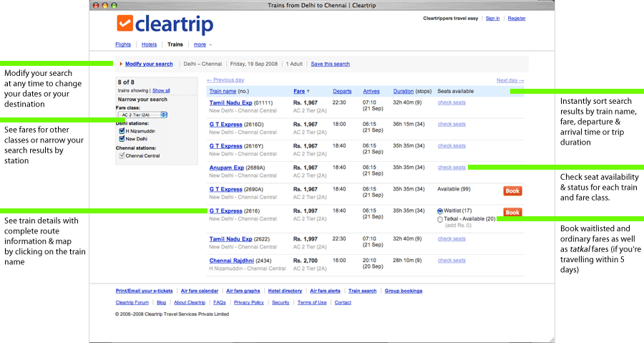Open Hotel directory link
This screenshot has width=644, height=343.
click(x=285, y=291)
